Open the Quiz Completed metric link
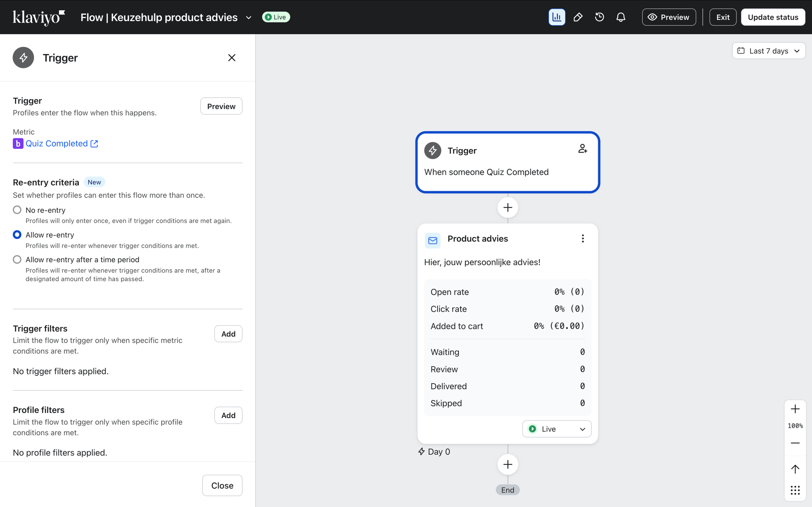 point(57,143)
